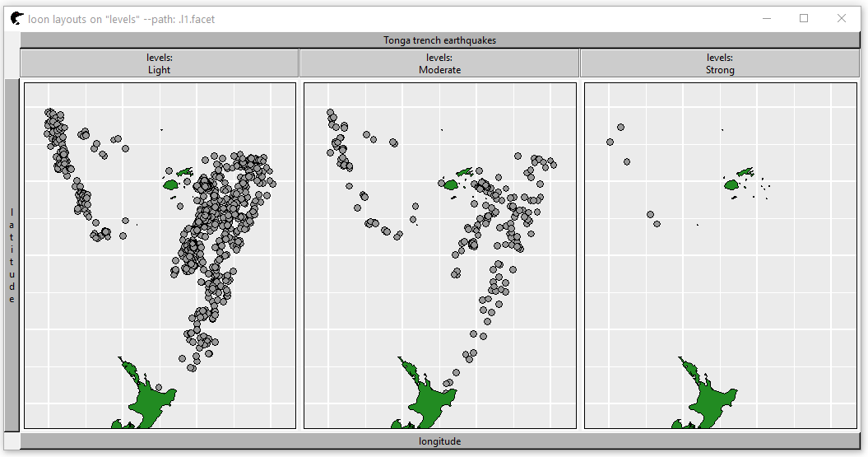Select the large Fiji island in Strong panel
This screenshot has height=457, width=868.
click(731, 185)
